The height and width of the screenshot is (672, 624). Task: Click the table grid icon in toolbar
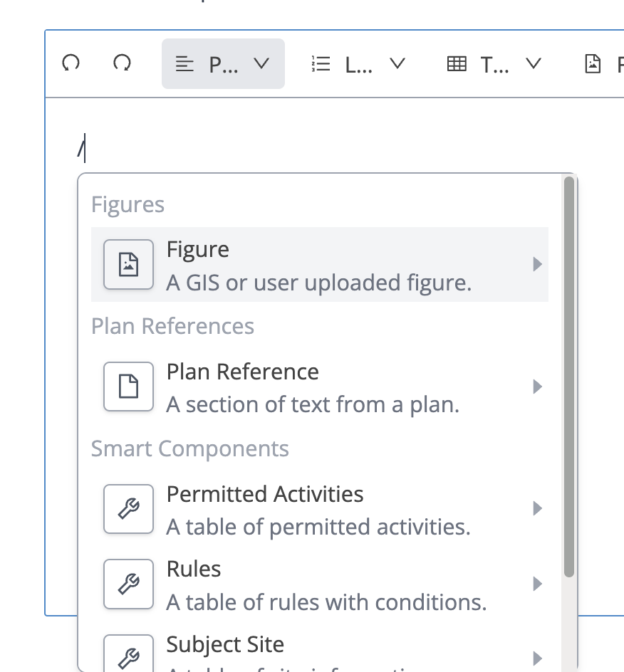(457, 64)
